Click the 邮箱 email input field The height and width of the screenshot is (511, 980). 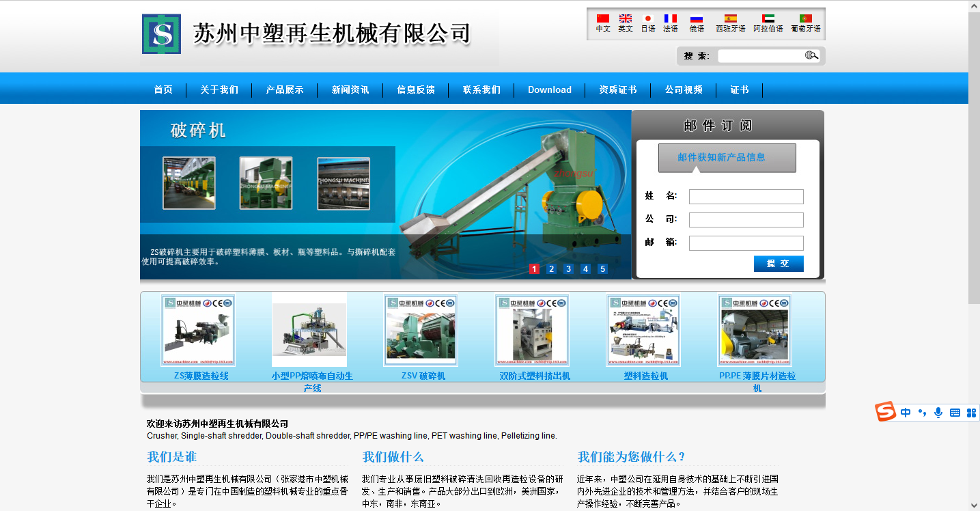point(746,243)
